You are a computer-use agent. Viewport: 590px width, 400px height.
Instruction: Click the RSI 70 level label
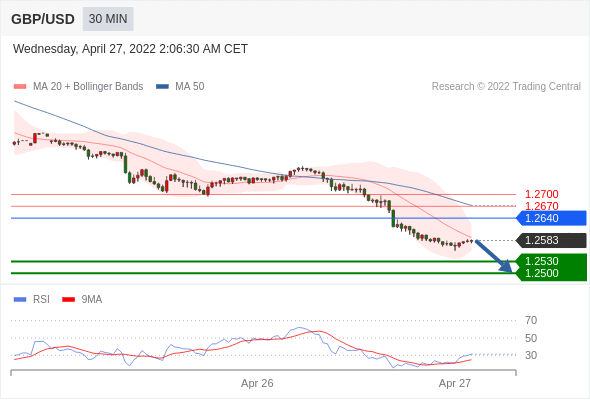[x=531, y=321]
